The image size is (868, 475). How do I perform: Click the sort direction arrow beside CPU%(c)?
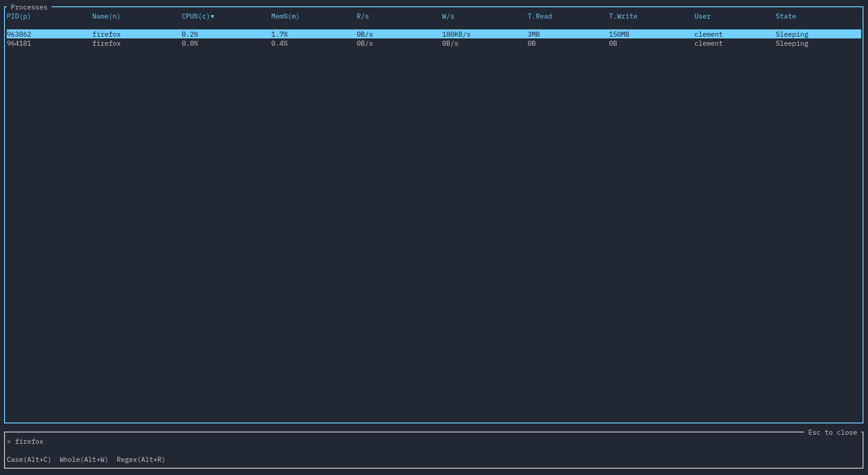point(212,16)
